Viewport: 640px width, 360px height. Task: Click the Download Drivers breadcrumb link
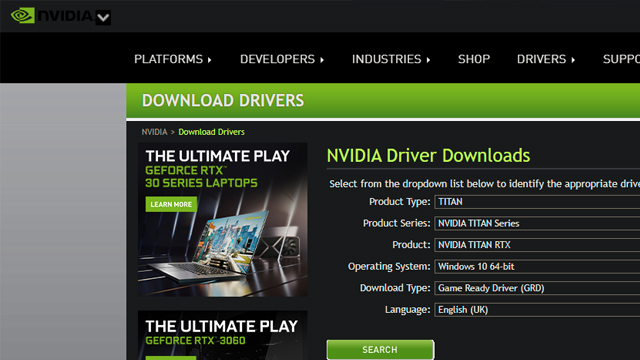pos(211,132)
